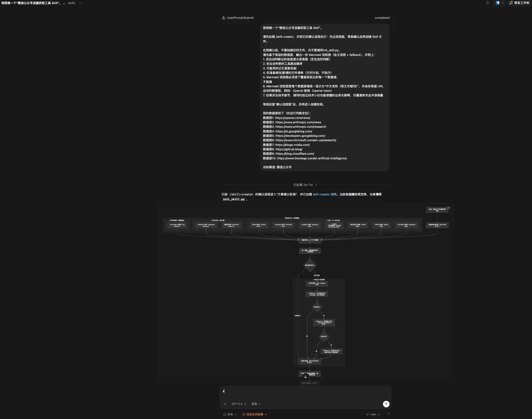Open the 完全访问权限 permissions dropdown
The height and width of the screenshot is (419, 532).
[255, 414]
